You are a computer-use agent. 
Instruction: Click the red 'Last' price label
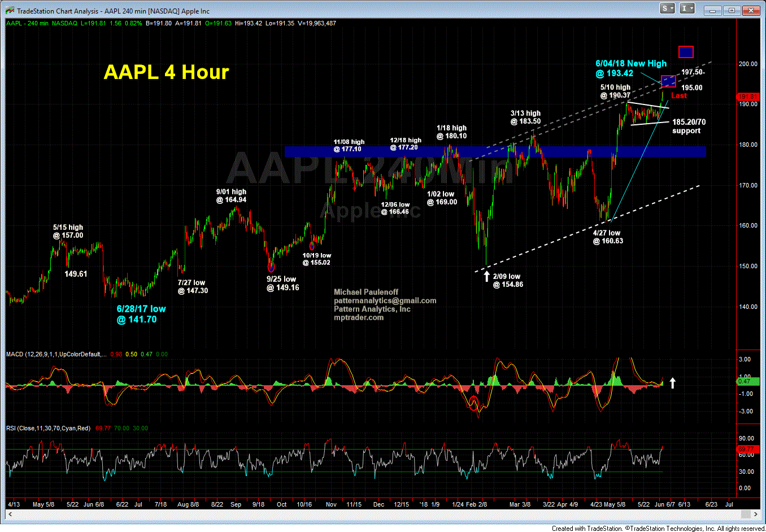pos(678,95)
